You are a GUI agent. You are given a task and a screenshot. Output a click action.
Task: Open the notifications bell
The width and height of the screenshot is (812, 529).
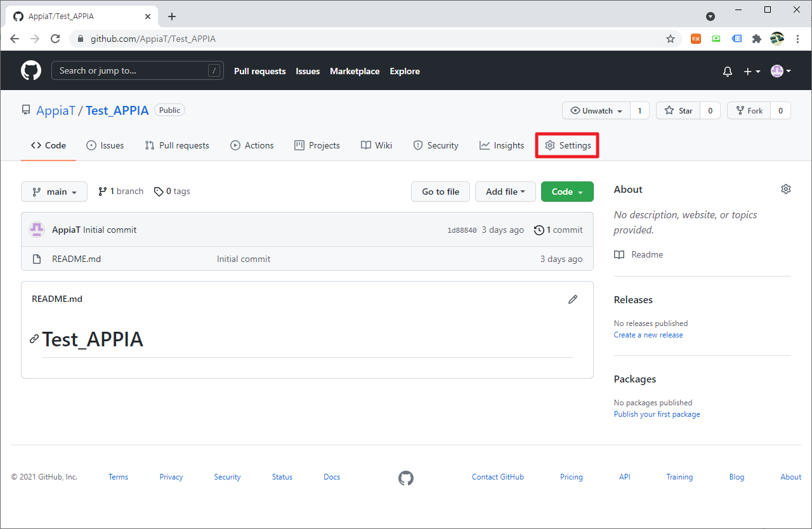pyautogui.click(x=728, y=72)
